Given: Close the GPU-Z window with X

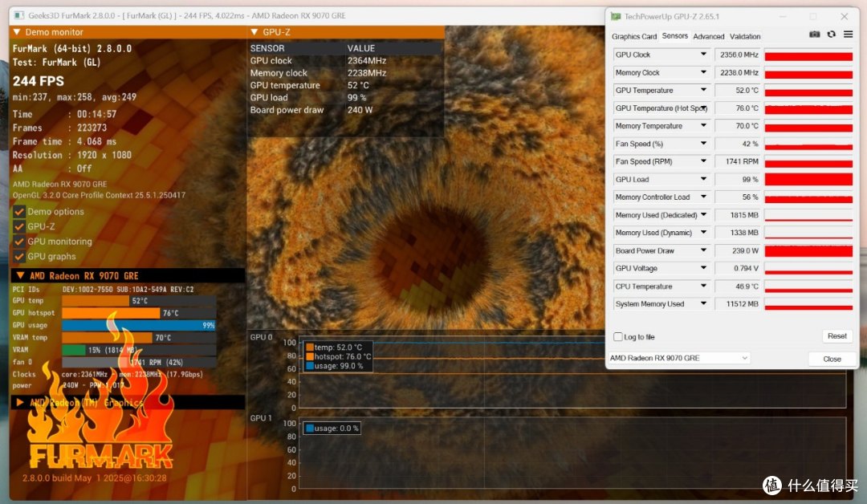Looking at the screenshot, I should [x=844, y=17].
